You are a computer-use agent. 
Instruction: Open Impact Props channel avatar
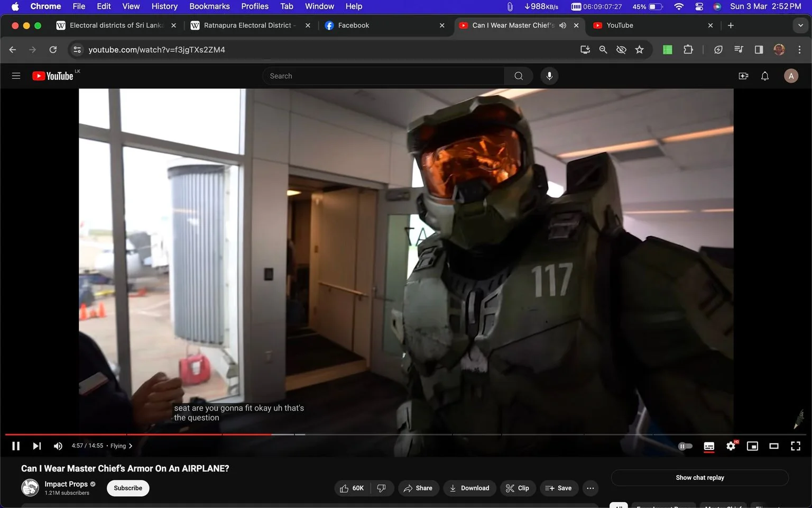[30, 487]
